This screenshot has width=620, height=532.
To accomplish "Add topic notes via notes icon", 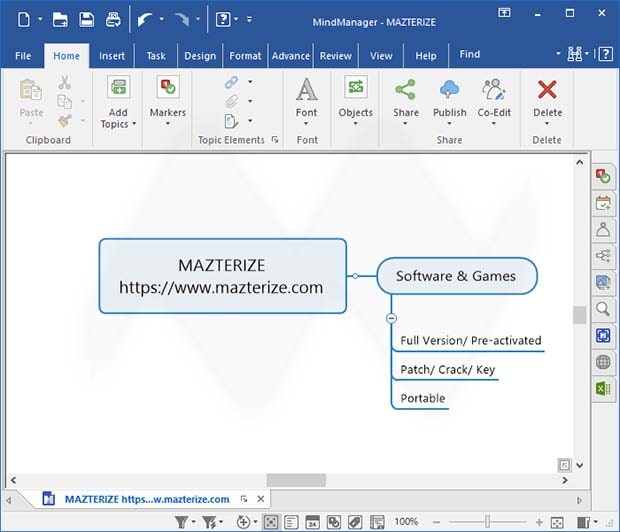I will point(232,121).
